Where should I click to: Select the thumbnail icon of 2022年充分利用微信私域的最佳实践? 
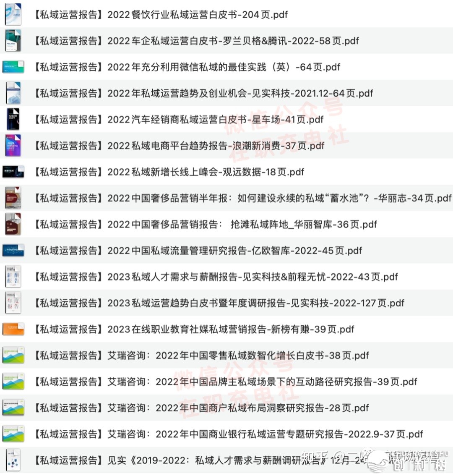pos(13,67)
